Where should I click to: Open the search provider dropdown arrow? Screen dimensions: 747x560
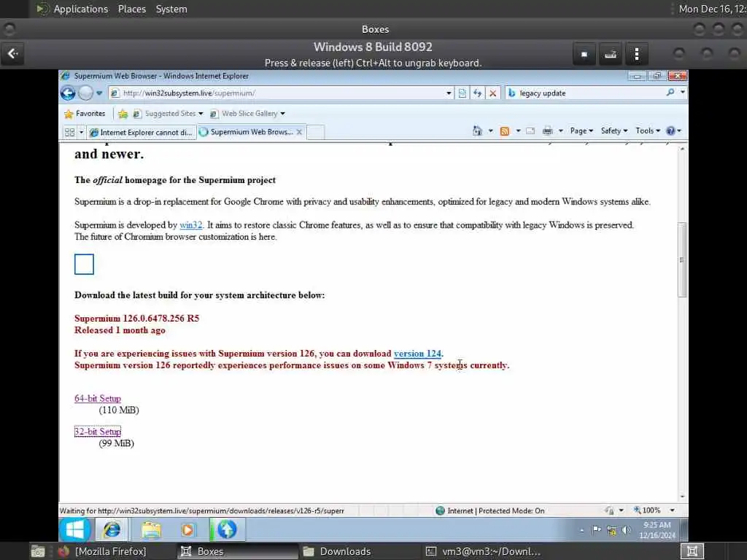point(683,93)
